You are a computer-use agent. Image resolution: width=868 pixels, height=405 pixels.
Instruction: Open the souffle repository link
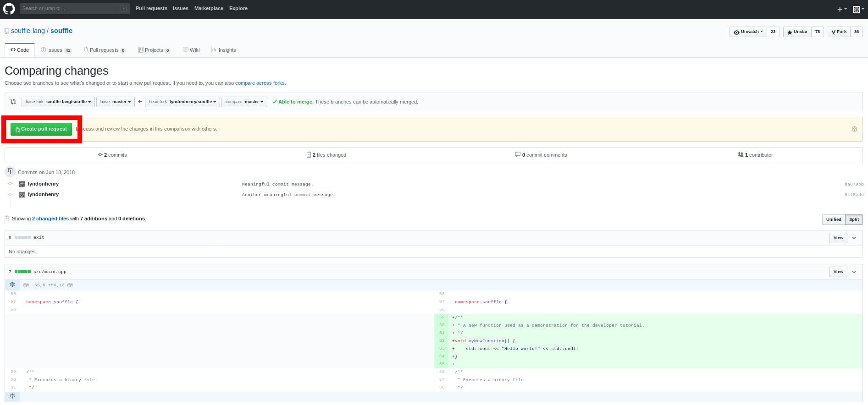point(61,31)
